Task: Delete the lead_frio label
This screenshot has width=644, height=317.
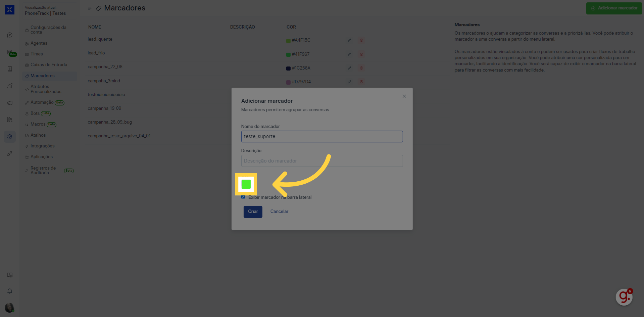Action: pyautogui.click(x=361, y=54)
